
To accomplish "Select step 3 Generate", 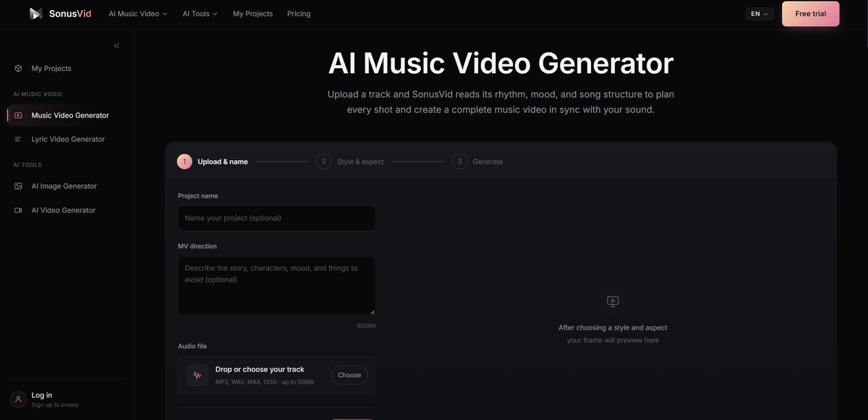I will tap(478, 161).
